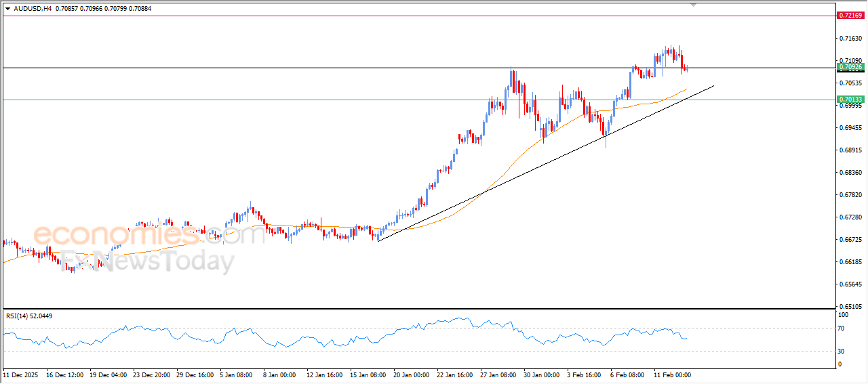This screenshot has height=384, width=868.
Task: Click the RSI(14) 52.0449 indicator label
Action: coord(29,316)
